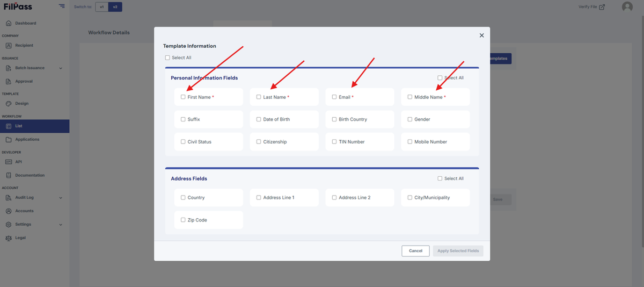Viewport: 644px width, 287px height.
Task: Click the Accounts user icon
Action: 9,211
